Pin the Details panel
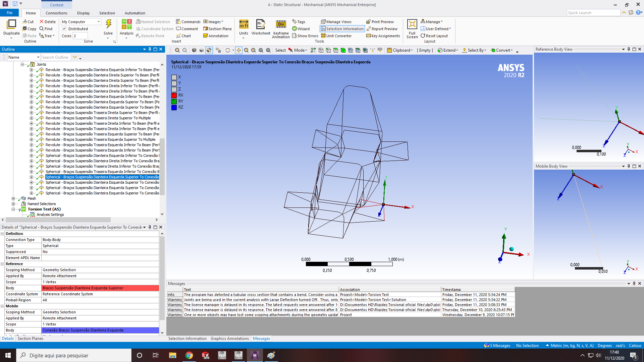Image resolution: width=644 pixels, height=362 pixels. click(x=150, y=227)
